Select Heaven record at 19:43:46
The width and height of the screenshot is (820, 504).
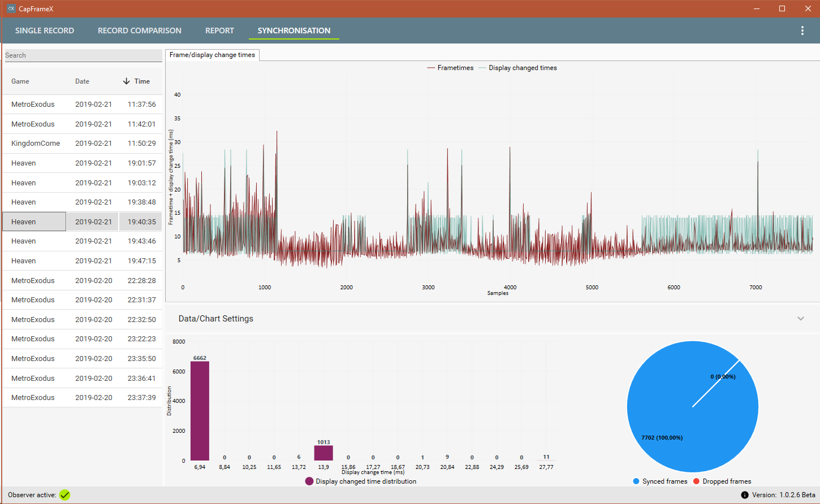pos(83,241)
